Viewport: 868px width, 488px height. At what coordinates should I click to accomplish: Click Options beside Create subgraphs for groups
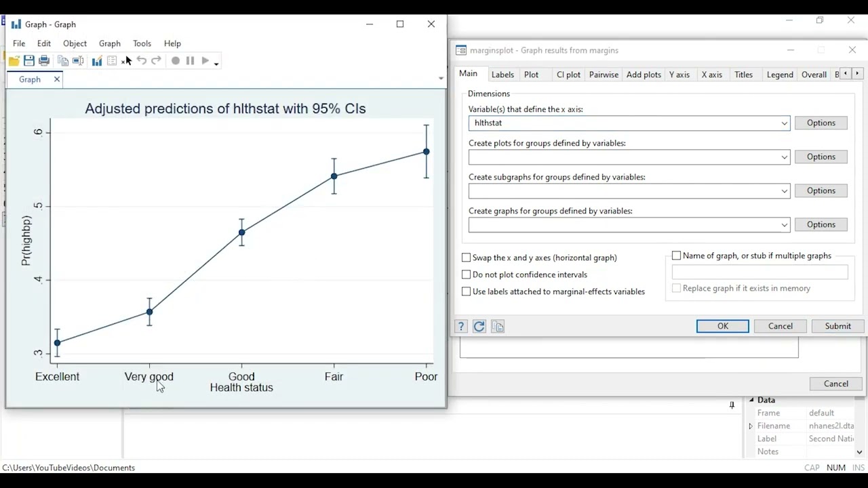point(821,190)
